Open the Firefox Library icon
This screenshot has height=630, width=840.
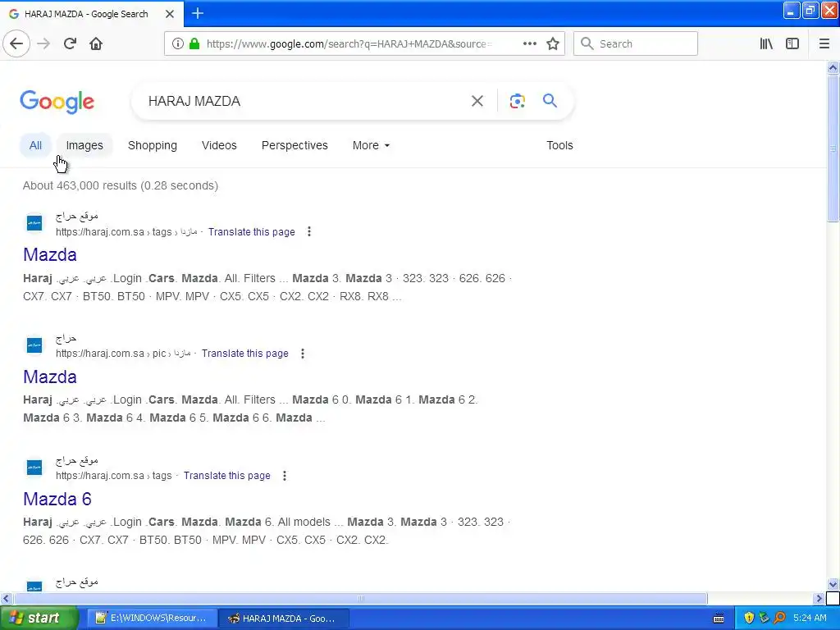(x=766, y=44)
